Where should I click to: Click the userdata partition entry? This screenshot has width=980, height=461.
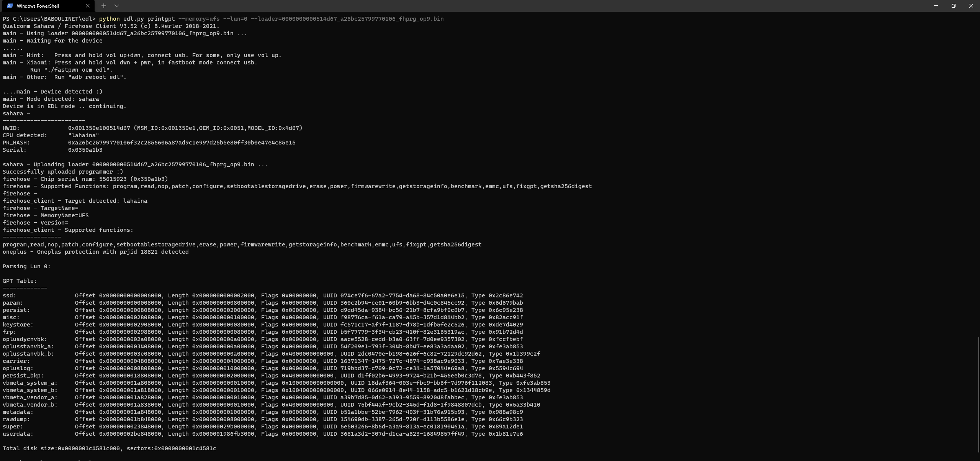pos(18,434)
